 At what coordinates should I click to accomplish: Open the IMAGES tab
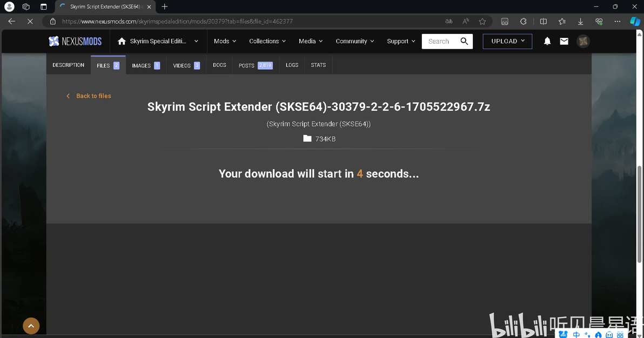click(146, 65)
